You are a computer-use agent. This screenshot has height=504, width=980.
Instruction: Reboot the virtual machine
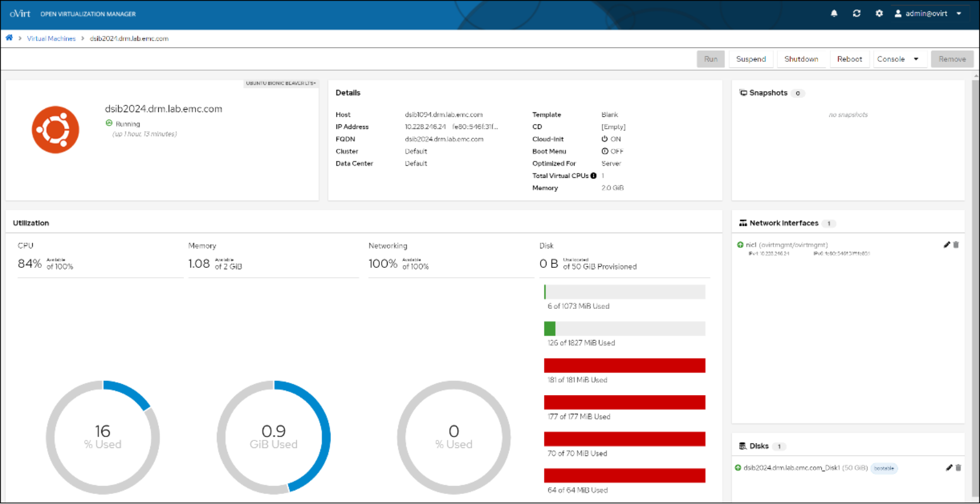(x=849, y=59)
